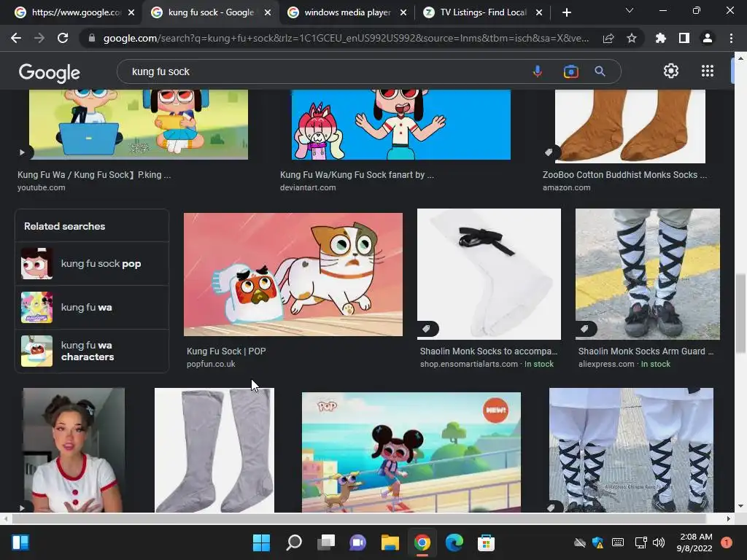The height and width of the screenshot is (560, 747).
Task: Open the Extensions puzzle icon
Action: pos(661,38)
